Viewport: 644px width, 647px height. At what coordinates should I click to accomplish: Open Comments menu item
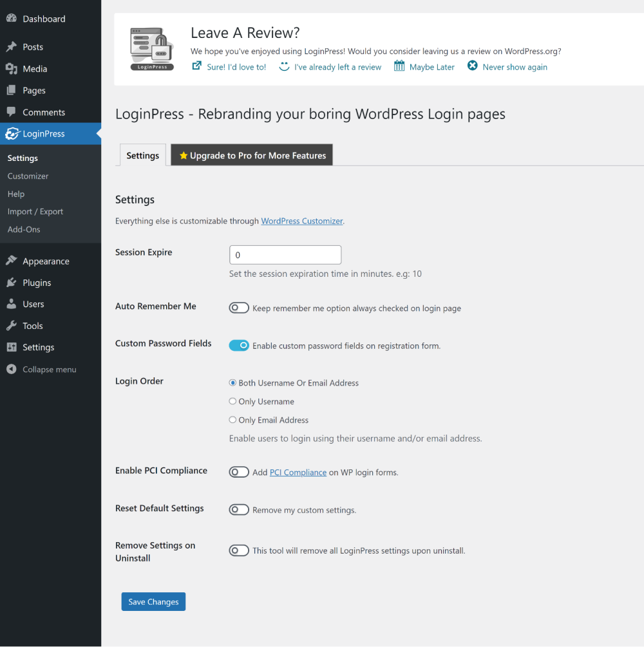click(50, 112)
